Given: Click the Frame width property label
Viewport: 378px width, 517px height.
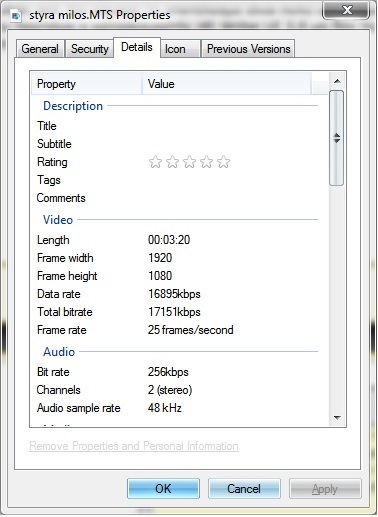Looking at the screenshot, I should click(x=65, y=258).
